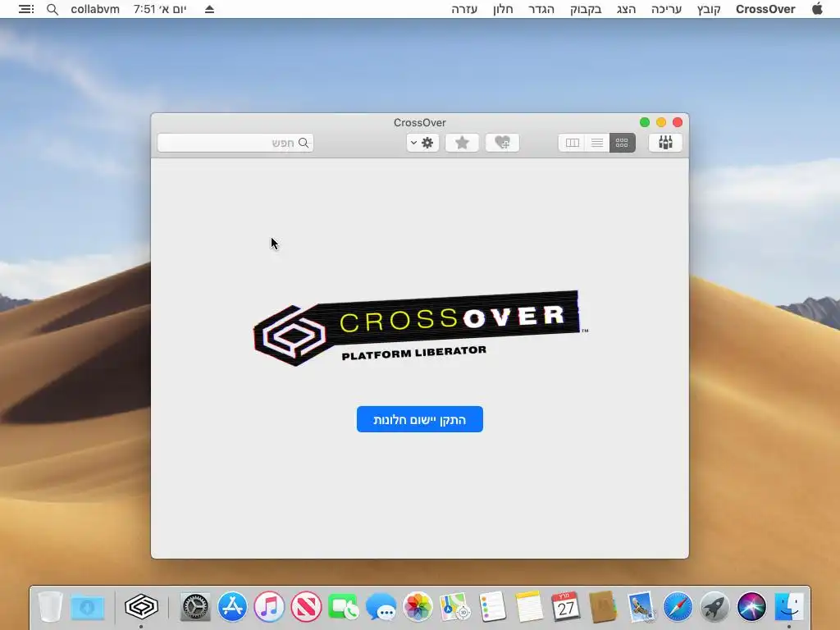
Task: Click the collabvm user name
Action: (x=95, y=9)
